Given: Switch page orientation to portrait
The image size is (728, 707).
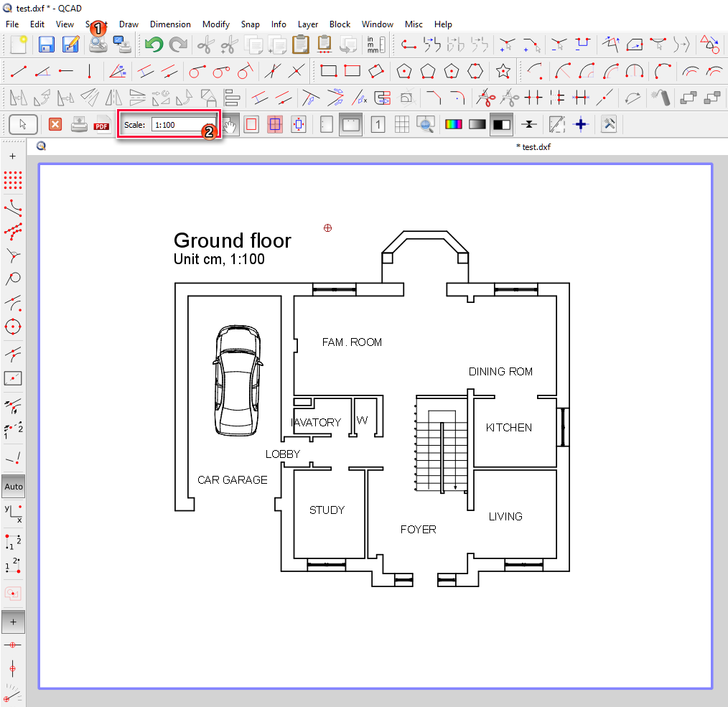Looking at the screenshot, I should pos(327,124).
